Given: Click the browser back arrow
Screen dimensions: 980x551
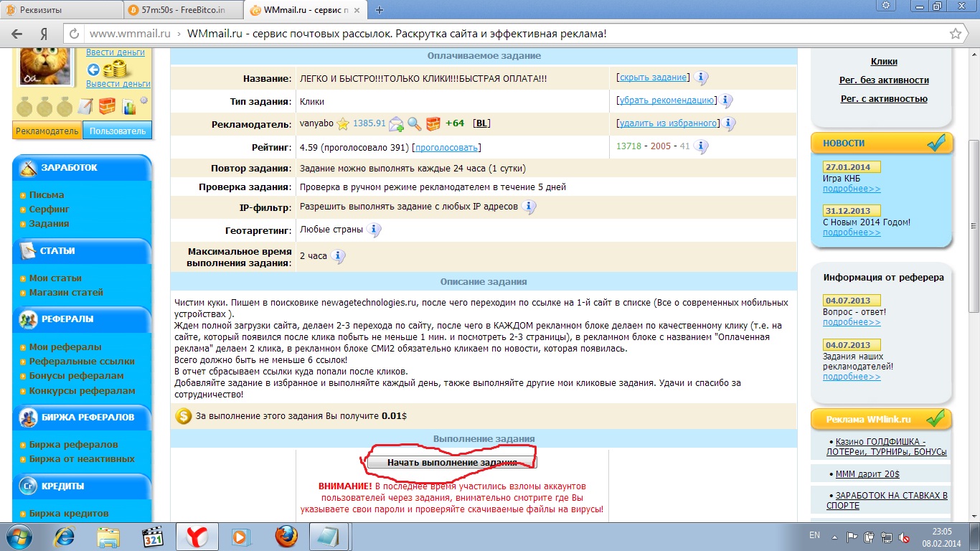Looking at the screenshot, I should pyautogui.click(x=17, y=34).
